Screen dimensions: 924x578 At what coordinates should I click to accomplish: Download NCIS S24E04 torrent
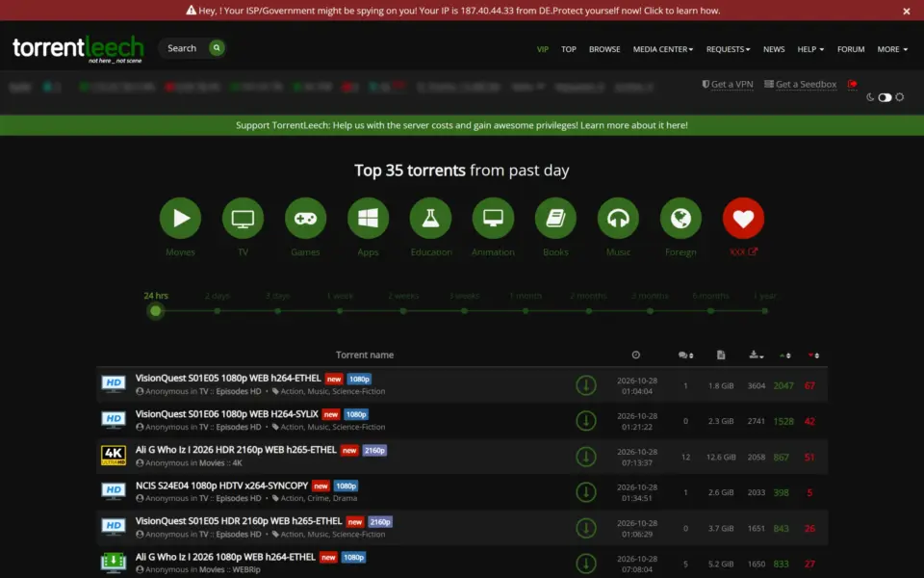click(x=586, y=492)
